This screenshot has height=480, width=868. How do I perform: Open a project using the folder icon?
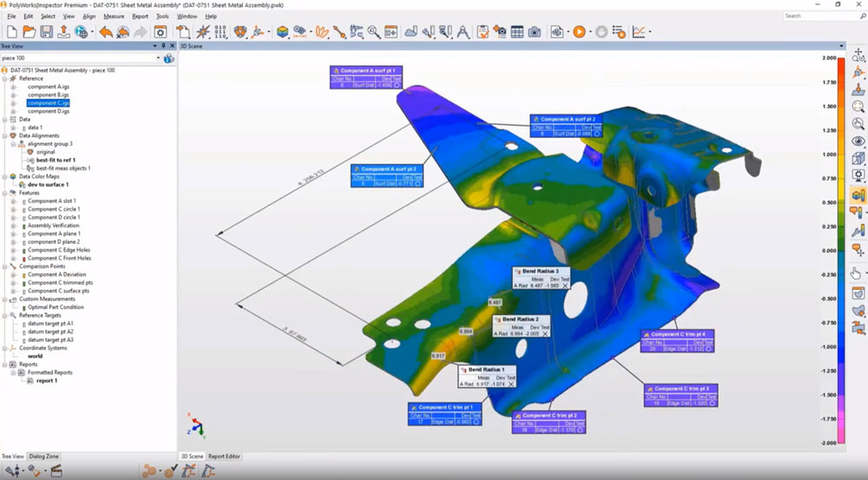tap(29, 32)
